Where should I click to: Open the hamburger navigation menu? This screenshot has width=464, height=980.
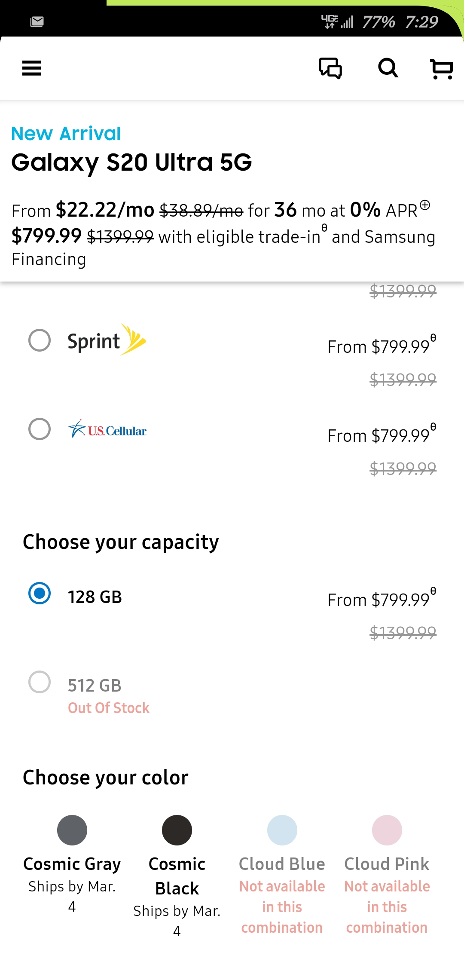[x=32, y=68]
